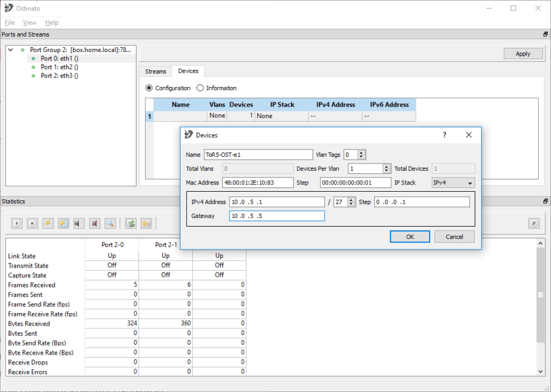Screen dimensions: 551x392
Task: Clear selected port statistics lightning icon
Action: click(48, 223)
